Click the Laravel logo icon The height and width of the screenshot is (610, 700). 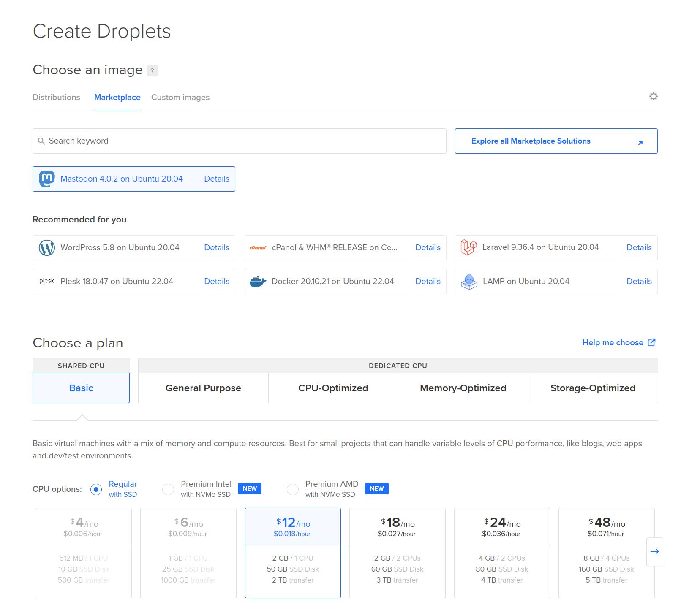[x=468, y=247]
